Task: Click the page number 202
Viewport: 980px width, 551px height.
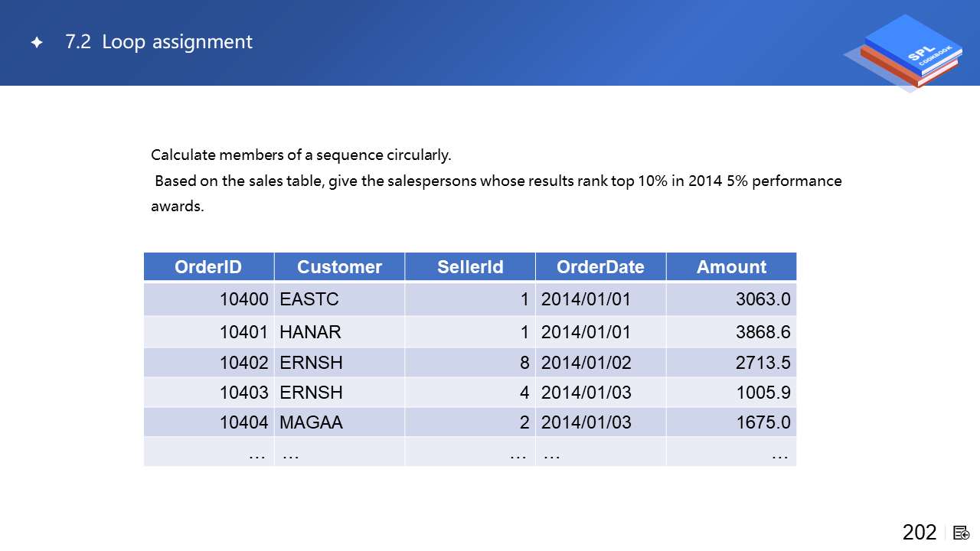Action: pos(920,533)
